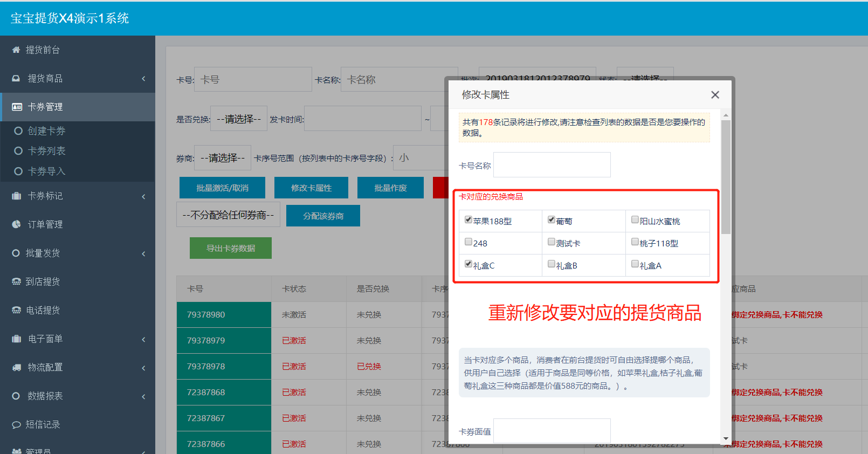
Task: Expand the 不分配给任何券商 dropdown
Action: click(228, 215)
